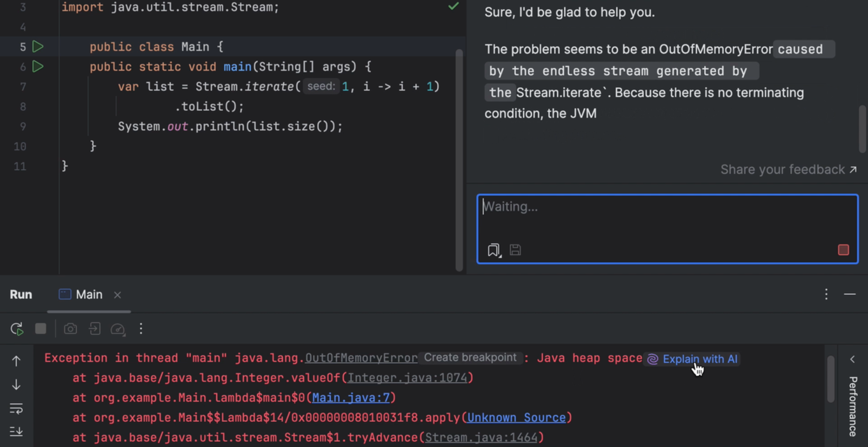Capture memory snapshot with the camera icon
Screen dimensions: 868x447
[x=70, y=329]
